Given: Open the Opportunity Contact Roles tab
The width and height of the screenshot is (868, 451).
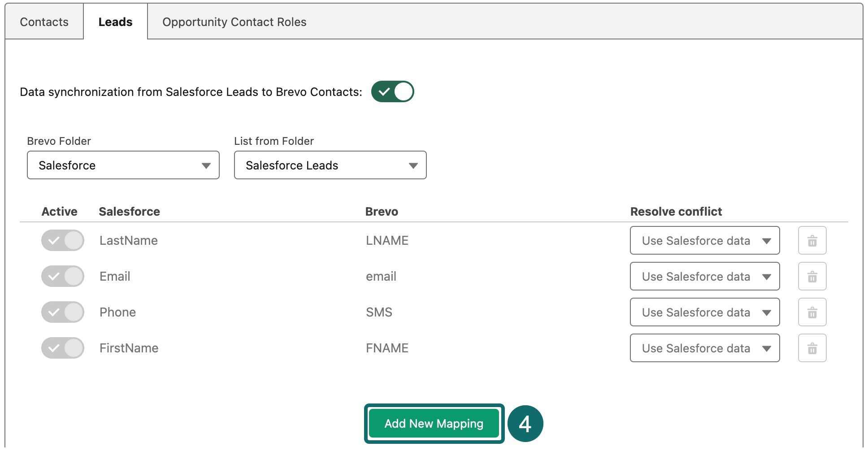Looking at the screenshot, I should pos(234,22).
